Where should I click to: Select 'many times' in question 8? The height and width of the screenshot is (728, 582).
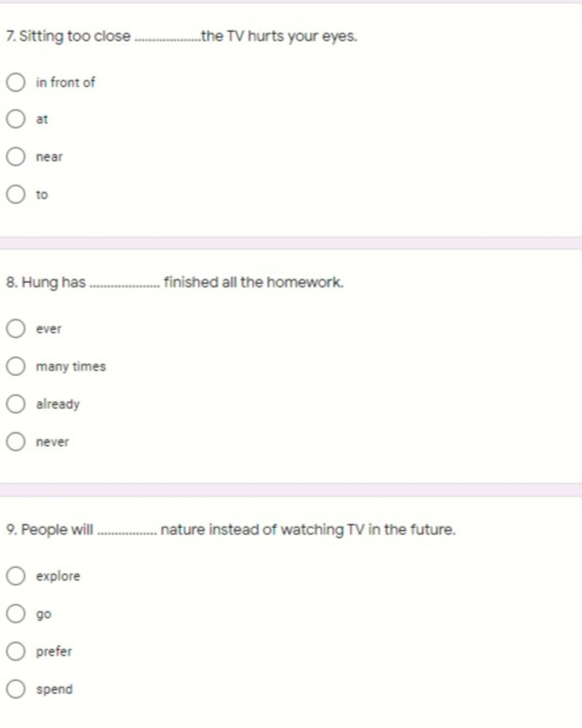(15, 367)
